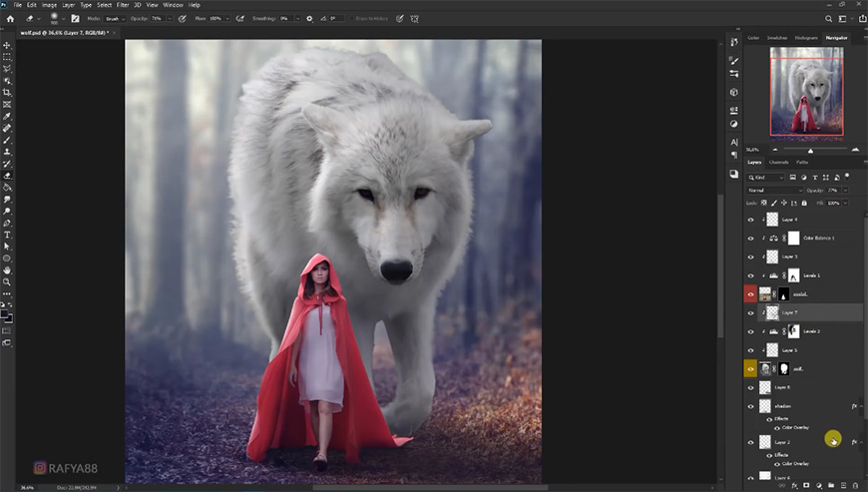Select the Horizontal Type tool
868x492 pixels.
click(7, 236)
